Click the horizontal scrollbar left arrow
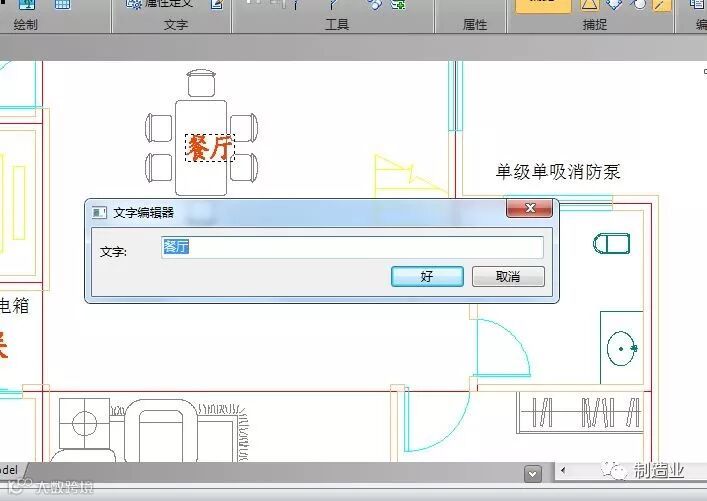Screen dimensions: 707x501 click(x=563, y=470)
